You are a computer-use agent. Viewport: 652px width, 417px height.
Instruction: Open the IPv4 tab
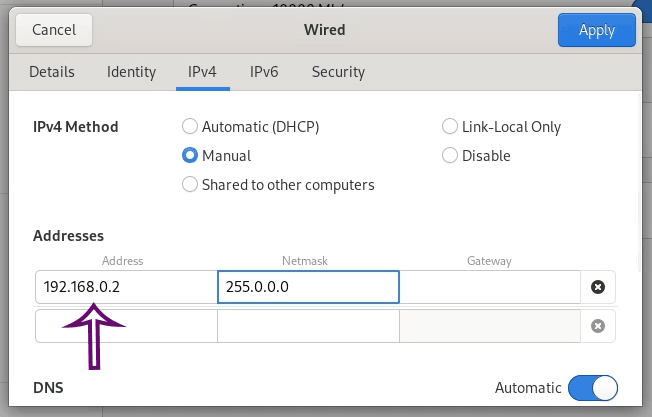click(x=203, y=72)
